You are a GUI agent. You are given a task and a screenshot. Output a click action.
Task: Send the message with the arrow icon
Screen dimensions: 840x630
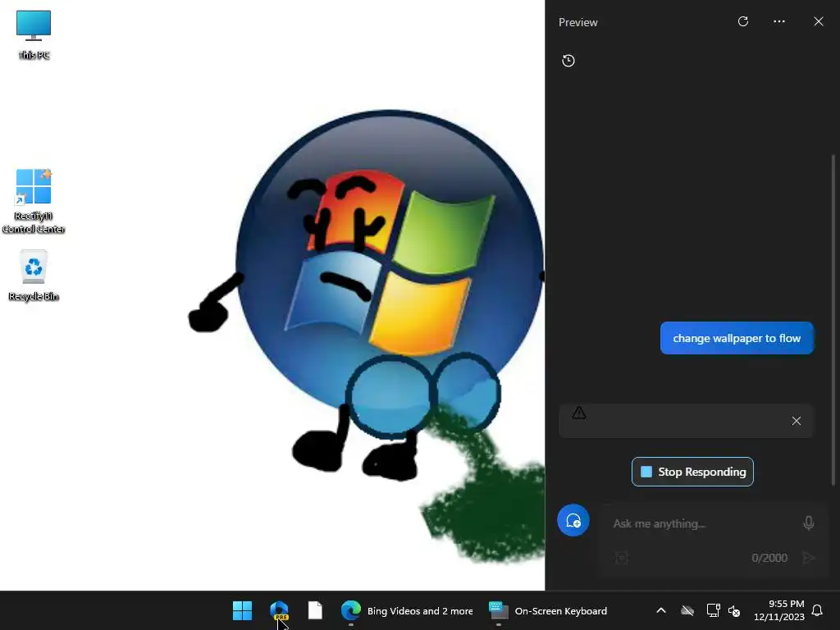click(808, 558)
